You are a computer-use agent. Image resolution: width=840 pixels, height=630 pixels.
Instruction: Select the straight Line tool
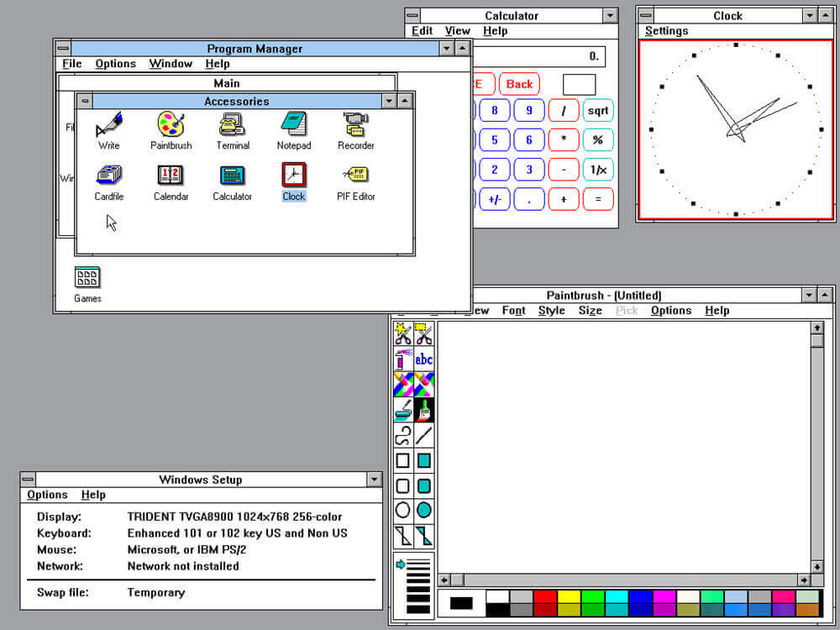point(424,435)
